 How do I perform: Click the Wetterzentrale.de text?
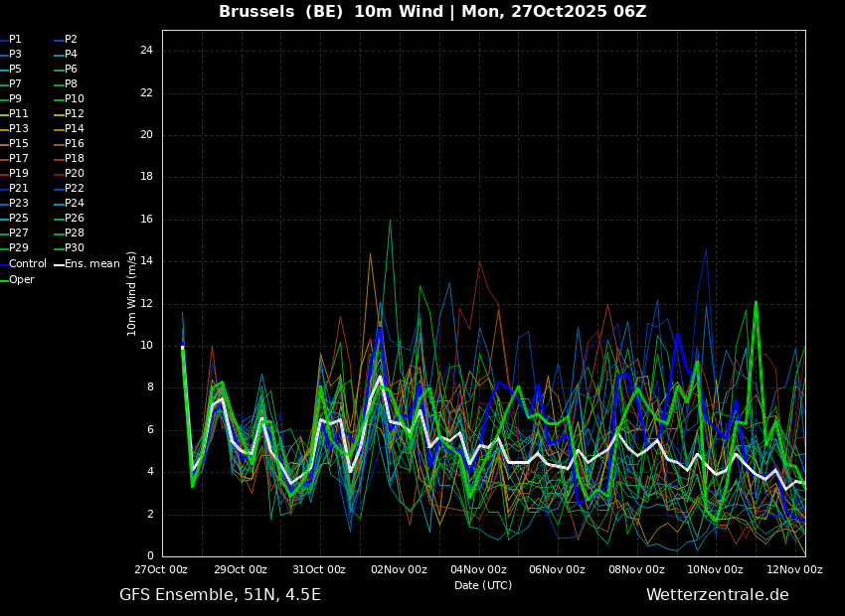point(718,594)
